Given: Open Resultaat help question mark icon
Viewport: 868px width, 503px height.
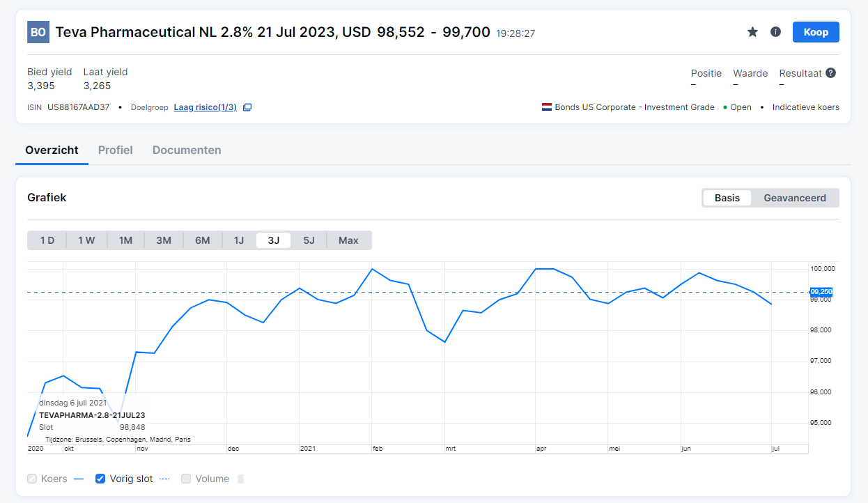Looking at the screenshot, I should (830, 72).
